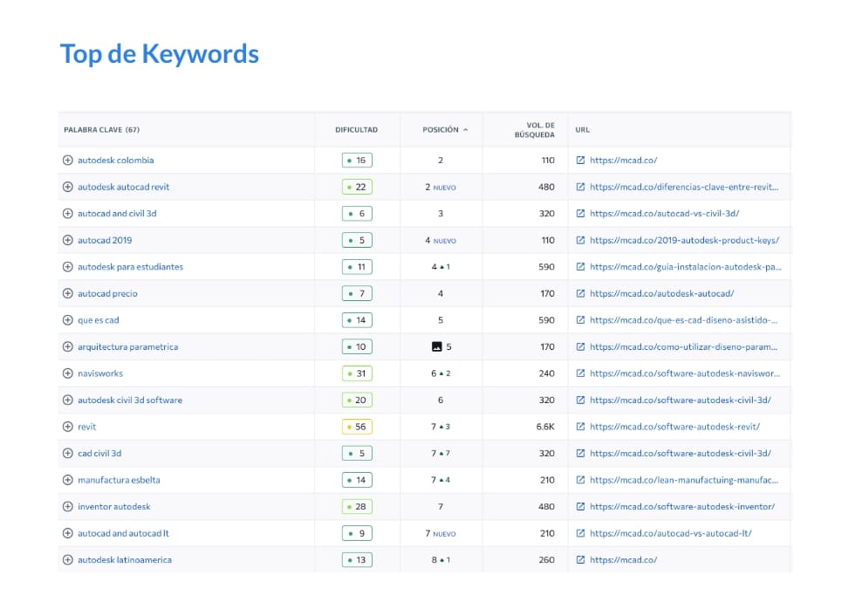The width and height of the screenshot is (855, 616).
Task: Click the difficulty badge 22 for autodesk autocad revit
Action: click(357, 187)
